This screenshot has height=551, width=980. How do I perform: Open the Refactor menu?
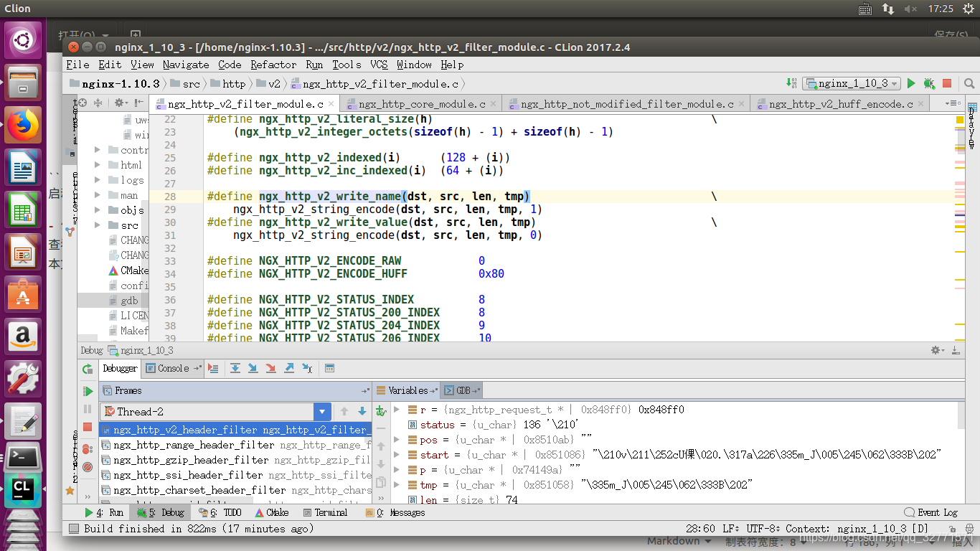pyautogui.click(x=273, y=65)
